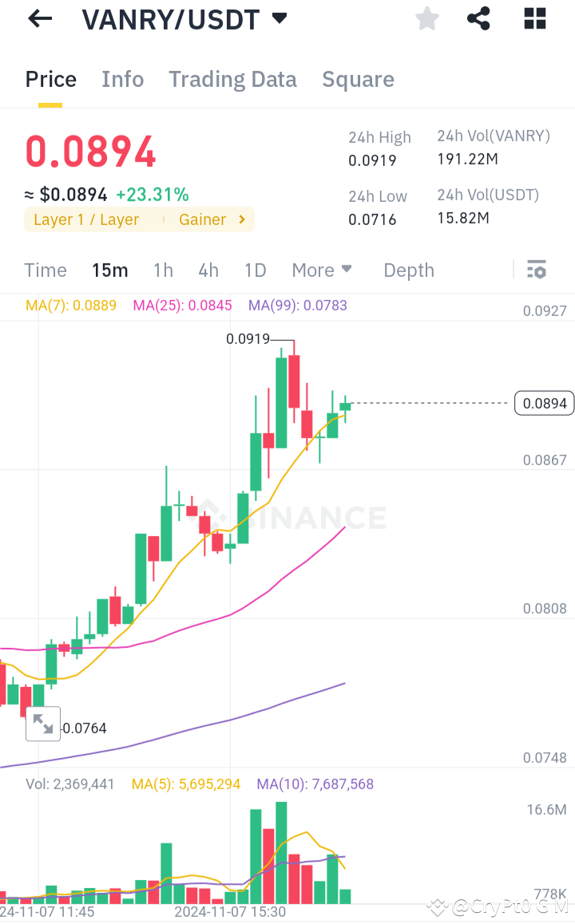Image resolution: width=575 pixels, height=924 pixels.
Task: Click the 0.0894 current price label
Action: pos(544,403)
